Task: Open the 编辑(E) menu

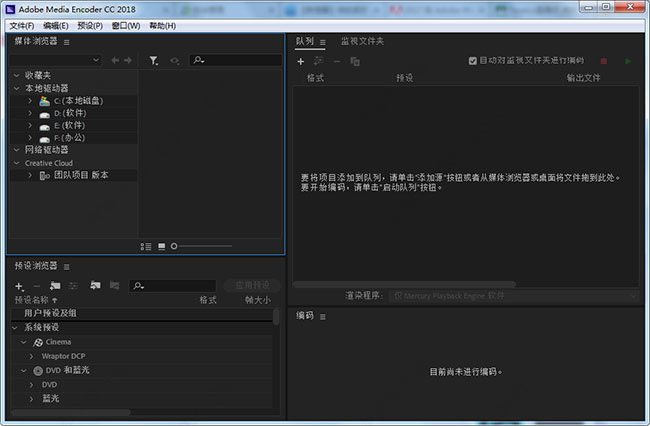Action: pyautogui.click(x=56, y=26)
